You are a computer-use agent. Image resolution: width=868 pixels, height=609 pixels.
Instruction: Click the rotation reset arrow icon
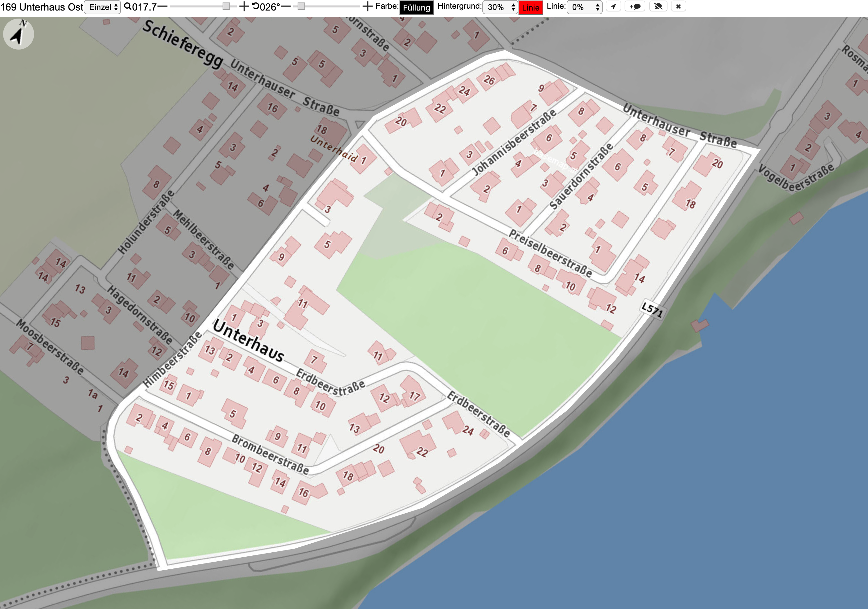[x=256, y=7]
